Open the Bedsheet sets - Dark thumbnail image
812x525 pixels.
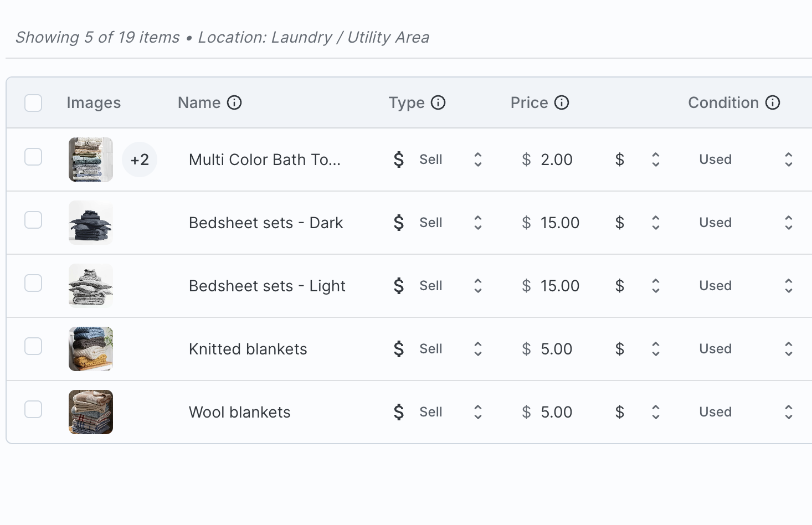click(90, 223)
